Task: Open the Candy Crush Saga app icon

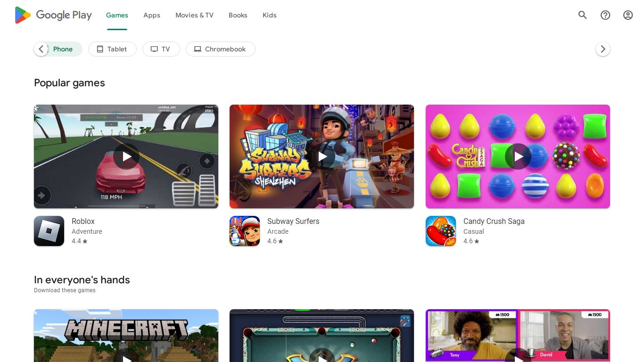Action: coord(441,231)
